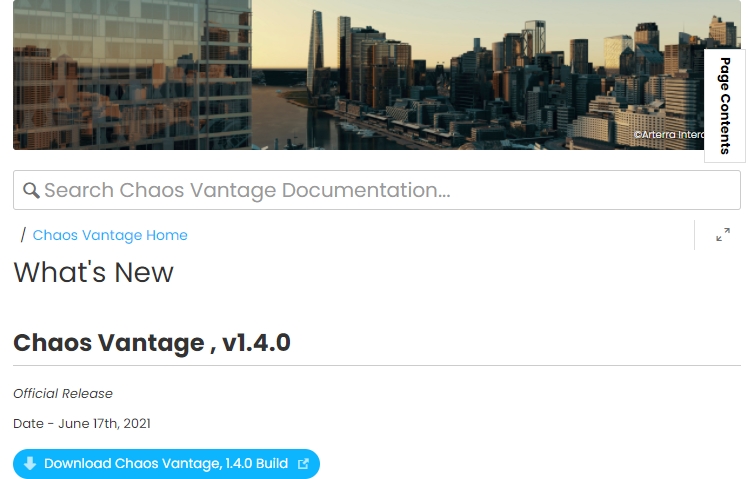This screenshot has height=479, width=750.
Task: Download Chaos Vantage, 1.4.0 Build
Action: [166, 464]
